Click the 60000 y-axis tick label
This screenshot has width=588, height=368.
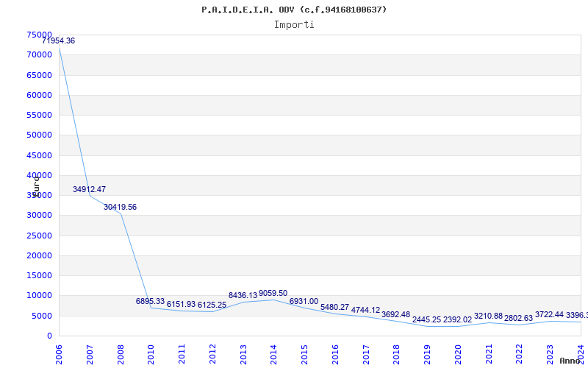pos(40,95)
